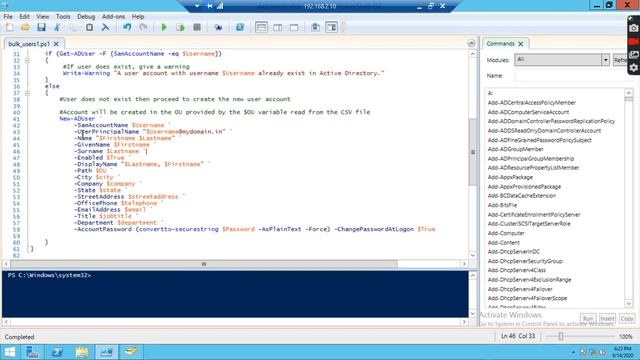Open a script file with the folder icon
Viewport: 640px width, 360px height.
pyautogui.click(x=25, y=27)
